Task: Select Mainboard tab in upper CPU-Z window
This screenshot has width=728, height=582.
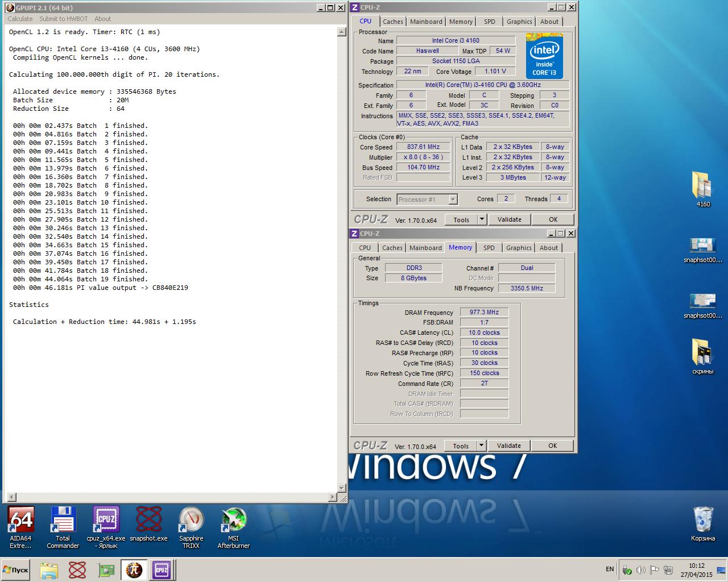Action: click(x=426, y=22)
